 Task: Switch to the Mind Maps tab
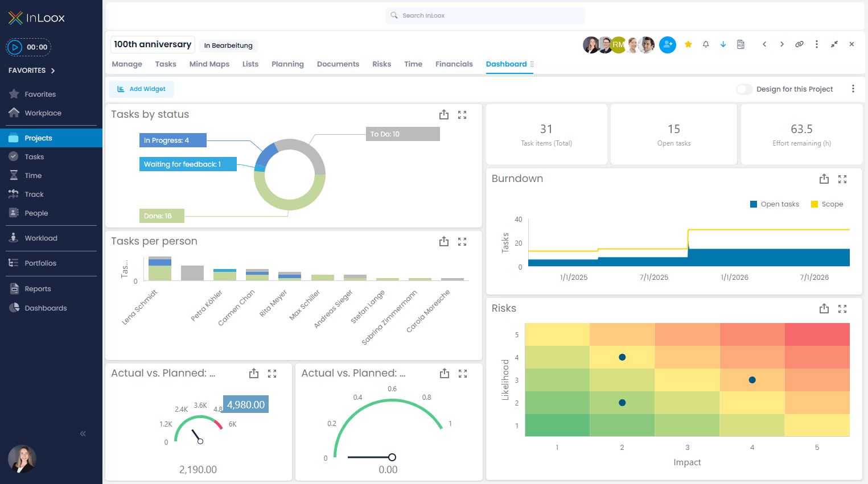[x=209, y=64]
